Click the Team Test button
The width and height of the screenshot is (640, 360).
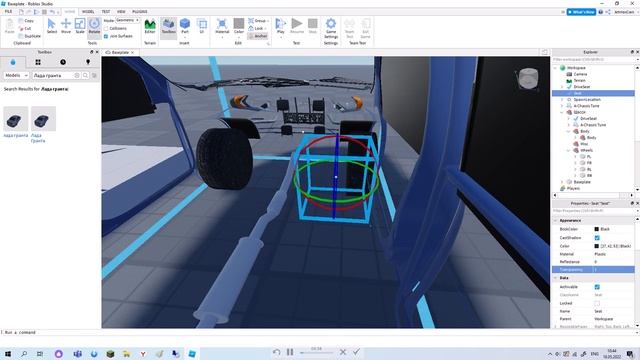(x=350, y=28)
